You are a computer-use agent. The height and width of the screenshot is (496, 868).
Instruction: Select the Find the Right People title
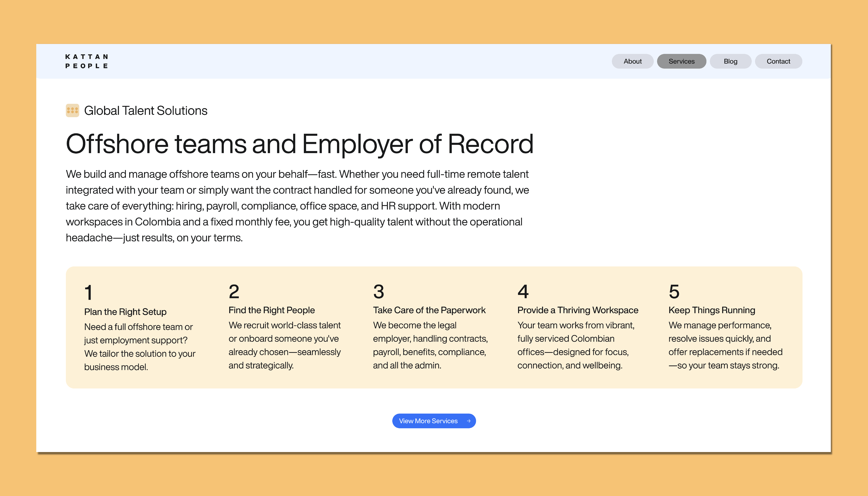(271, 310)
